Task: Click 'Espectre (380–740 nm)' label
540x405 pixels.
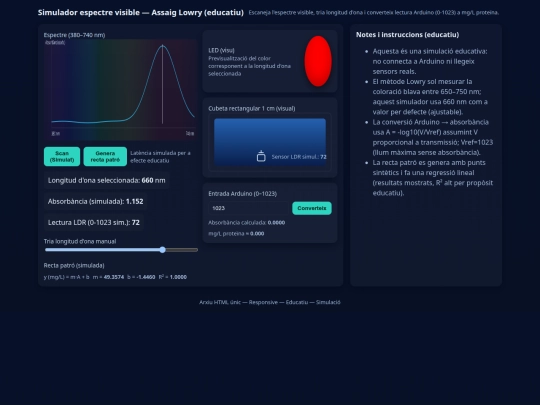Action: pos(74,35)
